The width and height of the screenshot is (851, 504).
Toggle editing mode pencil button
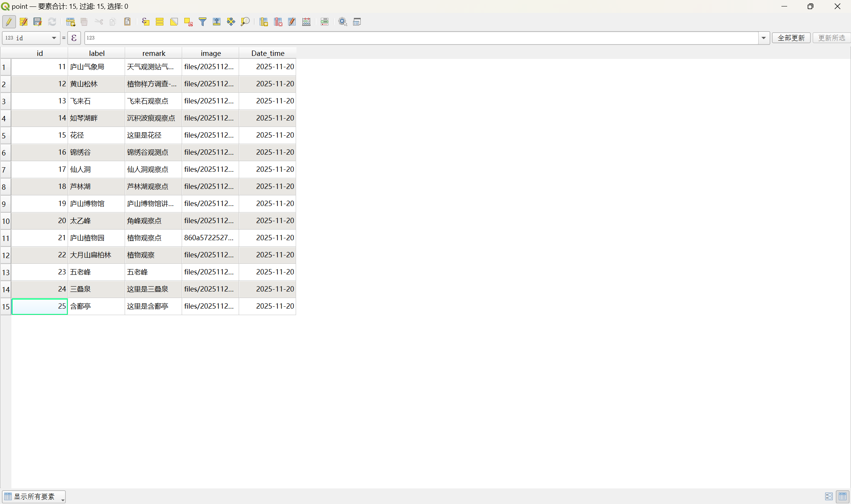(9, 22)
